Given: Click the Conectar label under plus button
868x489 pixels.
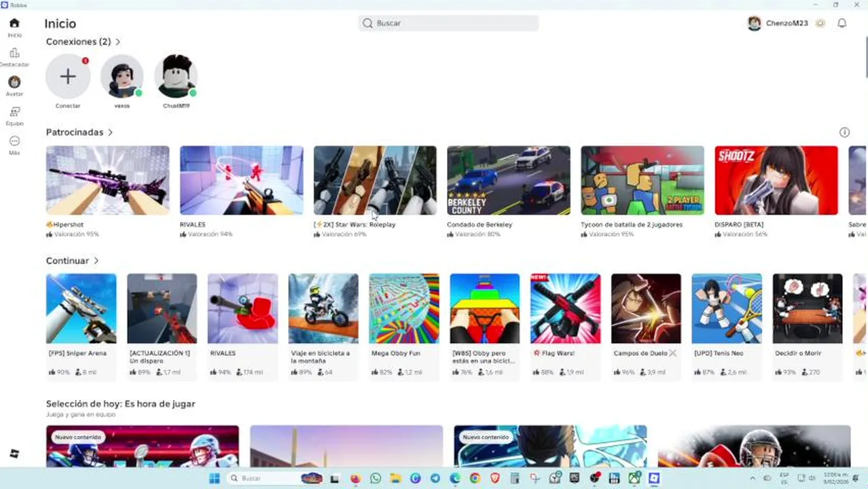Looking at the screenshot, I should point(68,106).
